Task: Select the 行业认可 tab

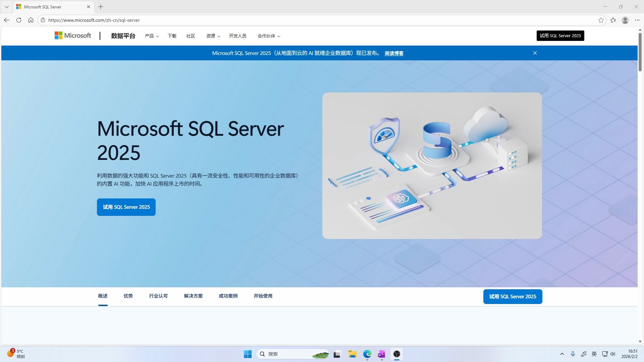Action: [x=158, y=296]
